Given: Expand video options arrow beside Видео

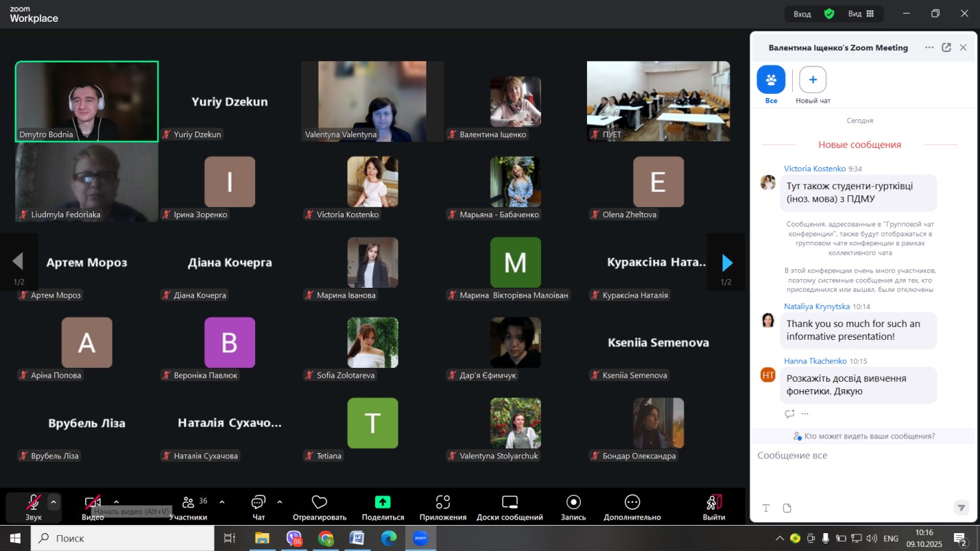Looking at the screenshot, I should (x=116, y=502).
